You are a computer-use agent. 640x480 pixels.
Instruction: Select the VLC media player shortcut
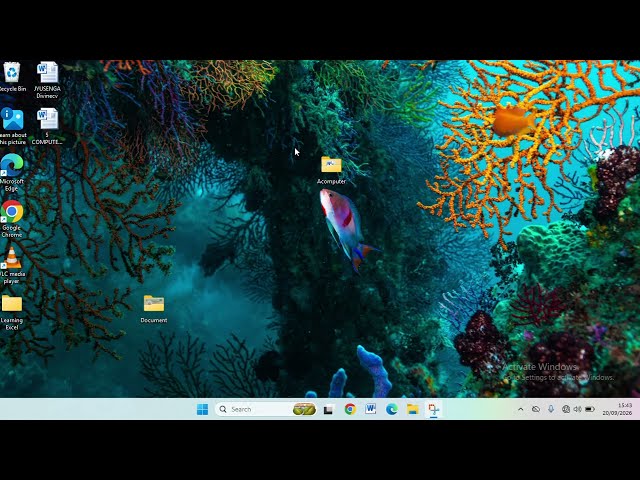click(x=12, y=265)
